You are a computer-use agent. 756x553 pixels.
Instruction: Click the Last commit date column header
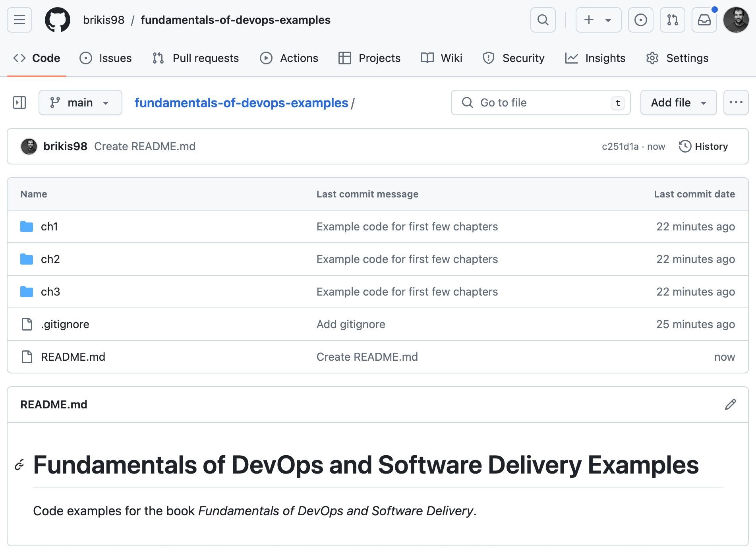pyautogui.click(x=694, y=194)
